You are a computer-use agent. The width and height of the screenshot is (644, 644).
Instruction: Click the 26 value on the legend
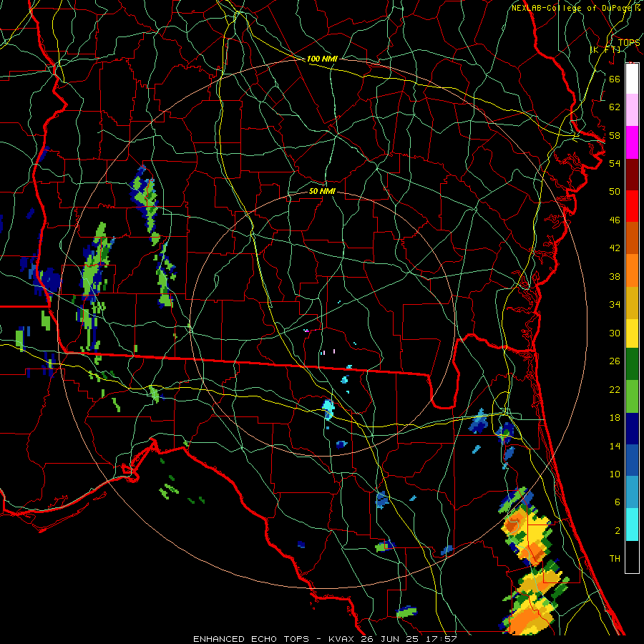pyautogui.click(x=615, y=361)
